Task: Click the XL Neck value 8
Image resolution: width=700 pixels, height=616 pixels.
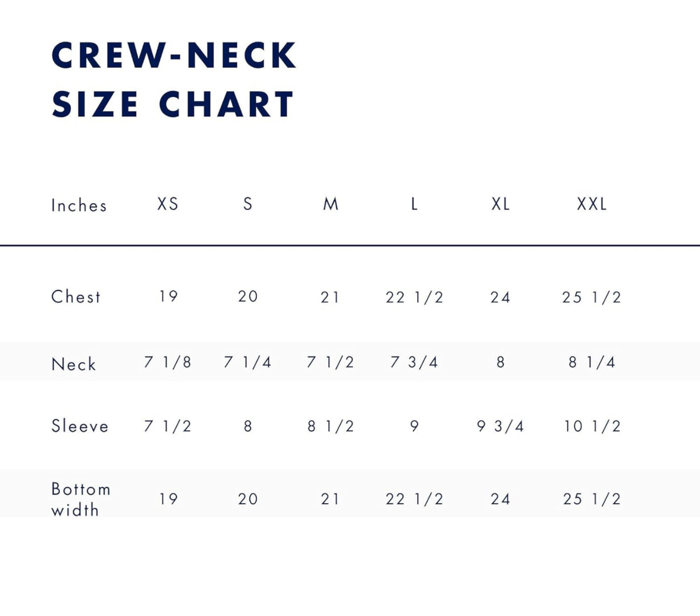Action: 500,362
